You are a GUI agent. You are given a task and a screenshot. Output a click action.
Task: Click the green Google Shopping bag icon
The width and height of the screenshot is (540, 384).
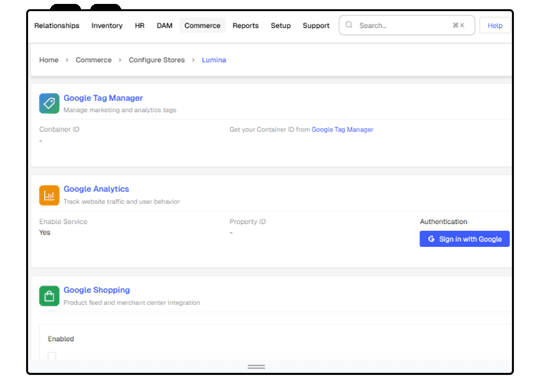(49, 296)
